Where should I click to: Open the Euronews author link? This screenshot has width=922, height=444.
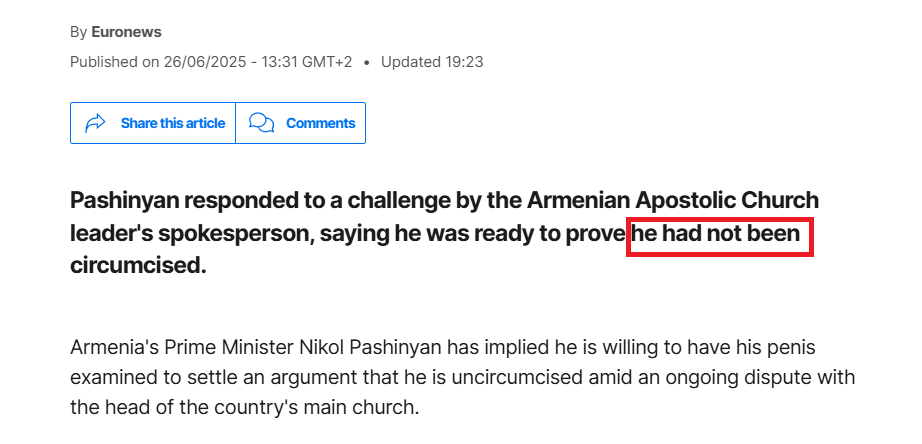click(x=126, y=32)
